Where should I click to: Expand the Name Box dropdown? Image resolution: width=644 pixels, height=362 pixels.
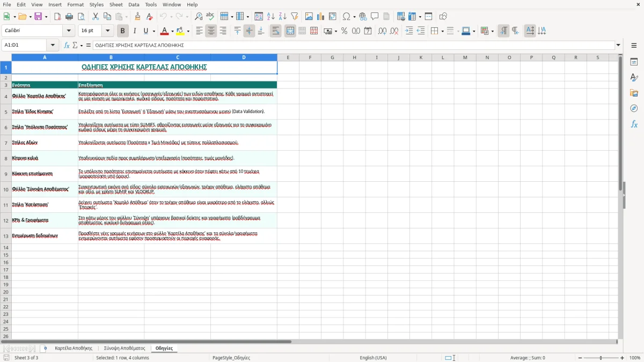coord(53,45)
